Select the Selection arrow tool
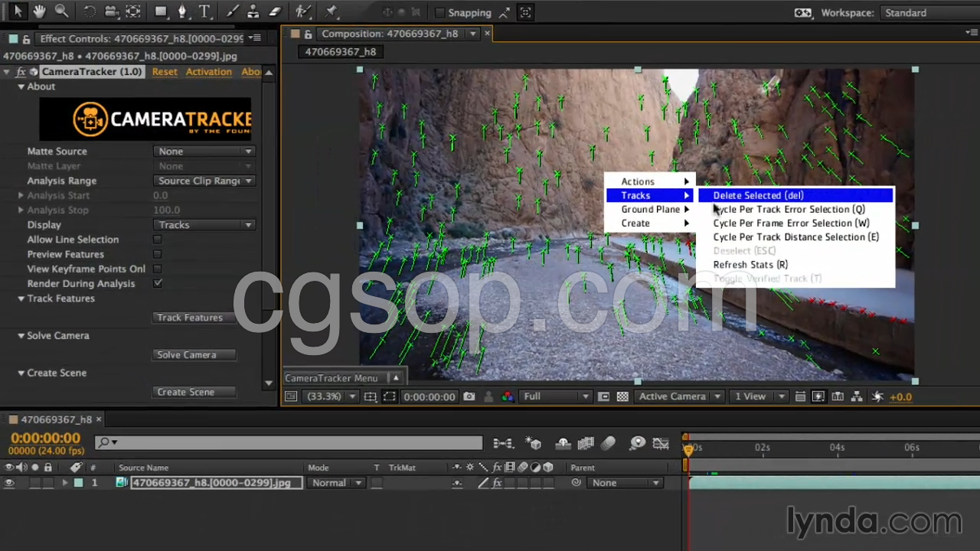This screenshot has height=551, width=980. coord(18,12)
